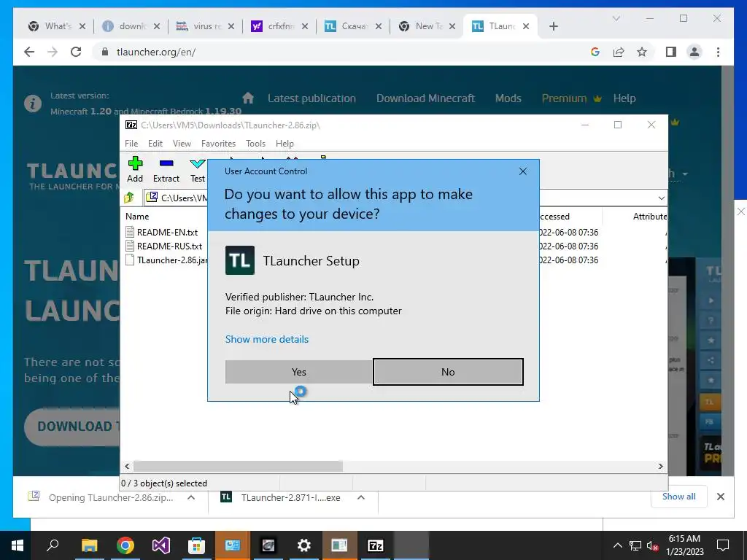Click Yes in User Account Control dialog
Screen dimensions: 747x560
[x=298, y=372]
